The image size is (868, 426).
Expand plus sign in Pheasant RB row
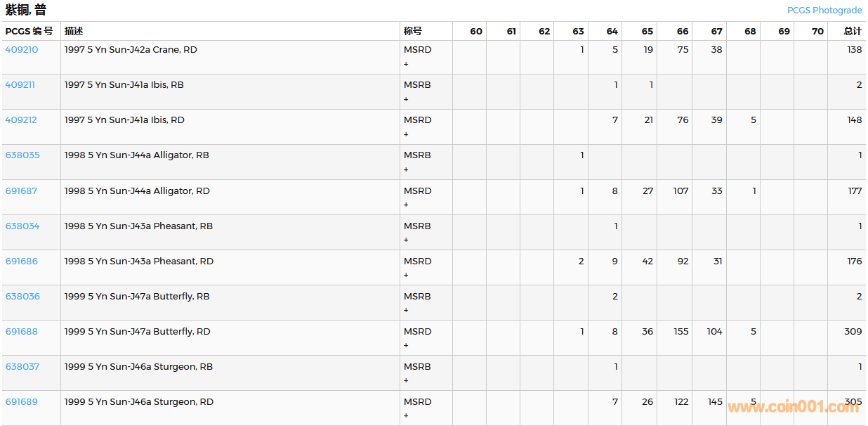click(x=406, y=240)
